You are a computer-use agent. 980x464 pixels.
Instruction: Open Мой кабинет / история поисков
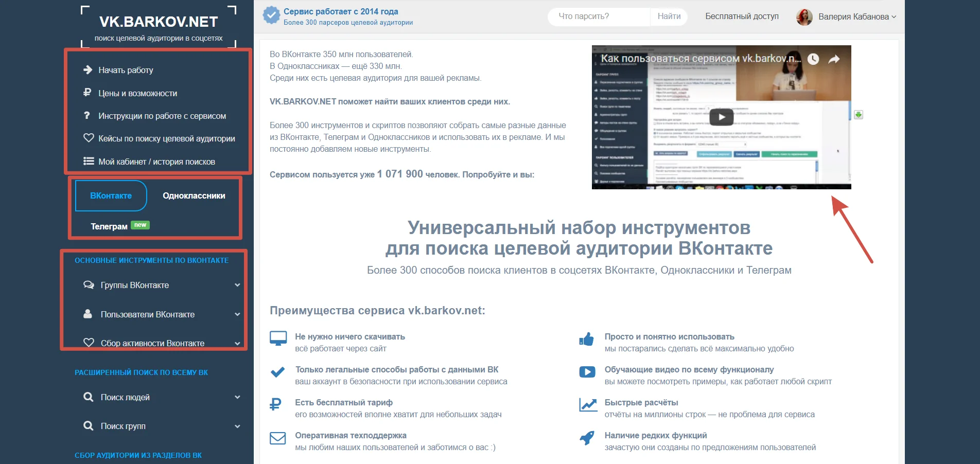pos(157,162)
